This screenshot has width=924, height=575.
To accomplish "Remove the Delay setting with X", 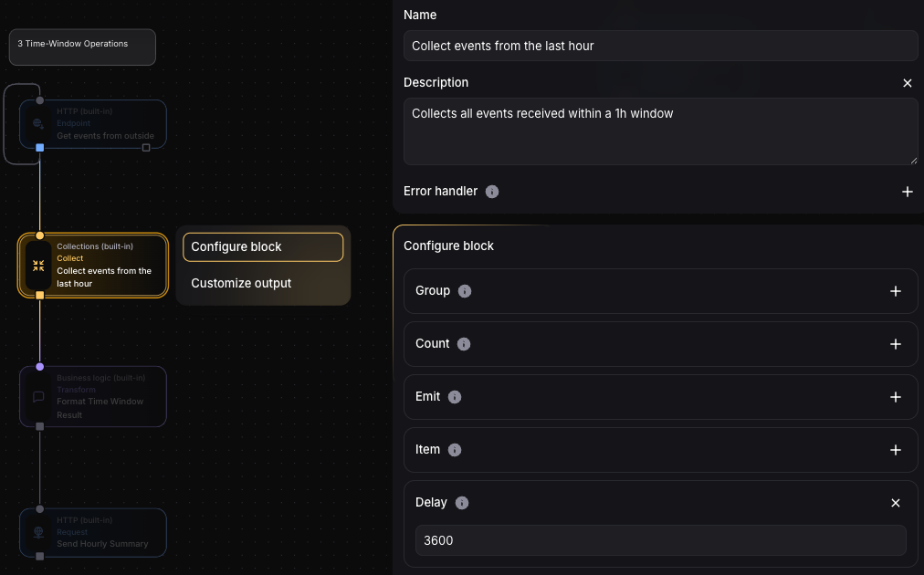I will coord(895,503).
